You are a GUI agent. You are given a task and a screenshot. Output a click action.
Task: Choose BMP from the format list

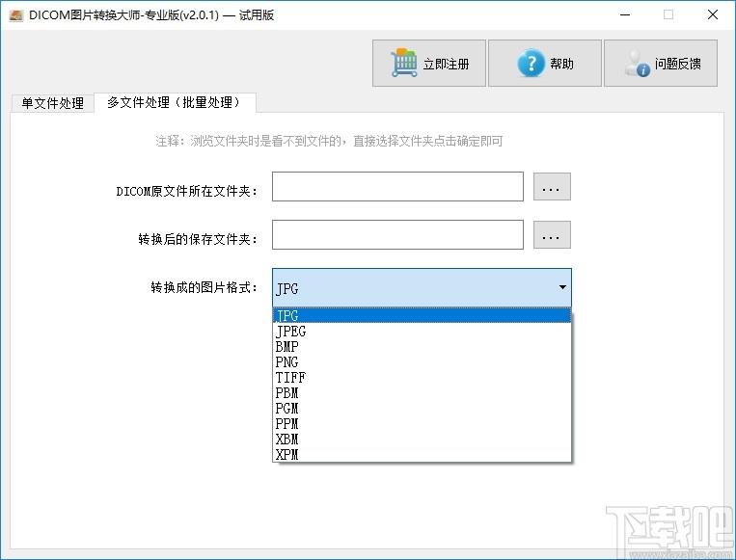pyautogui.click(x=422, y=347)
